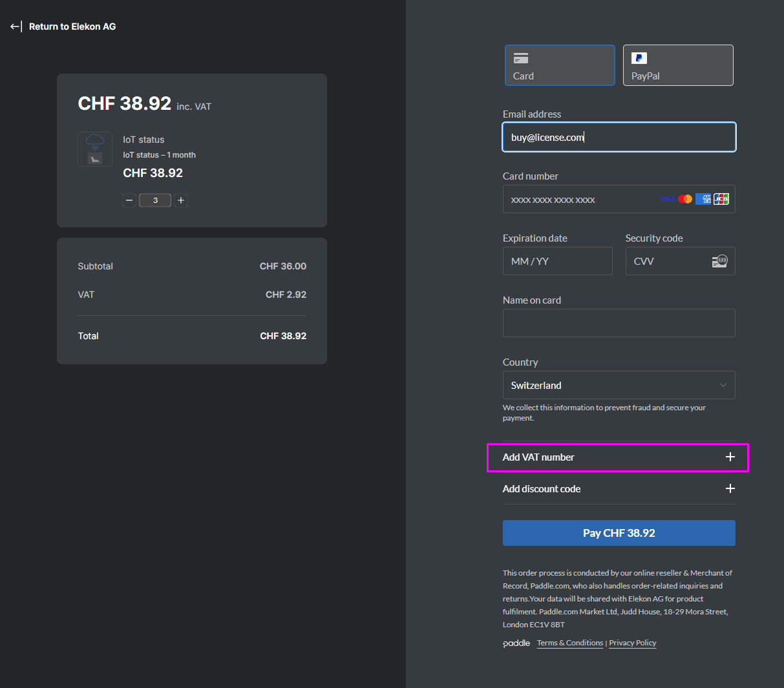Screen dimensions: 784x688
Task: Switch to the PayPal payment tab
Action: pos(677,65)
